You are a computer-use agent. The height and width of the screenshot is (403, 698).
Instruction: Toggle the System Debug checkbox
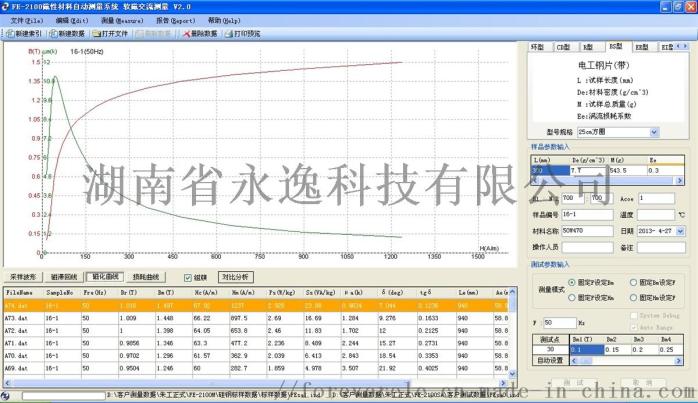coord(634,316)
